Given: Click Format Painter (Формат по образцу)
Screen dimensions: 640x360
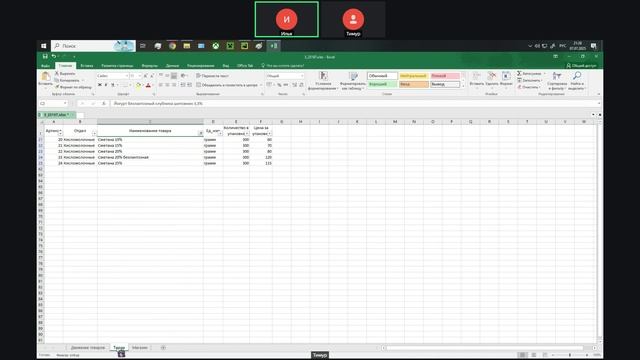Looking at the screenshot, I should tap(73, 87).
